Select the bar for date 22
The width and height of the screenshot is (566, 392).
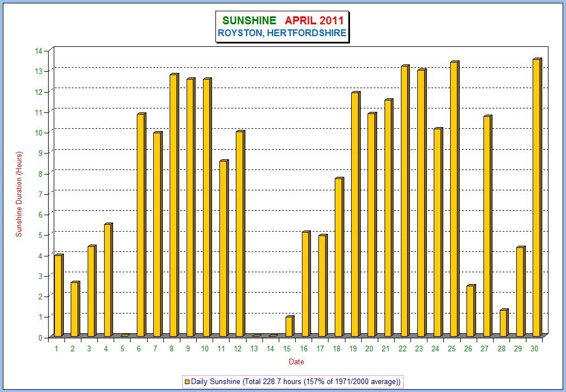point(405,201)
